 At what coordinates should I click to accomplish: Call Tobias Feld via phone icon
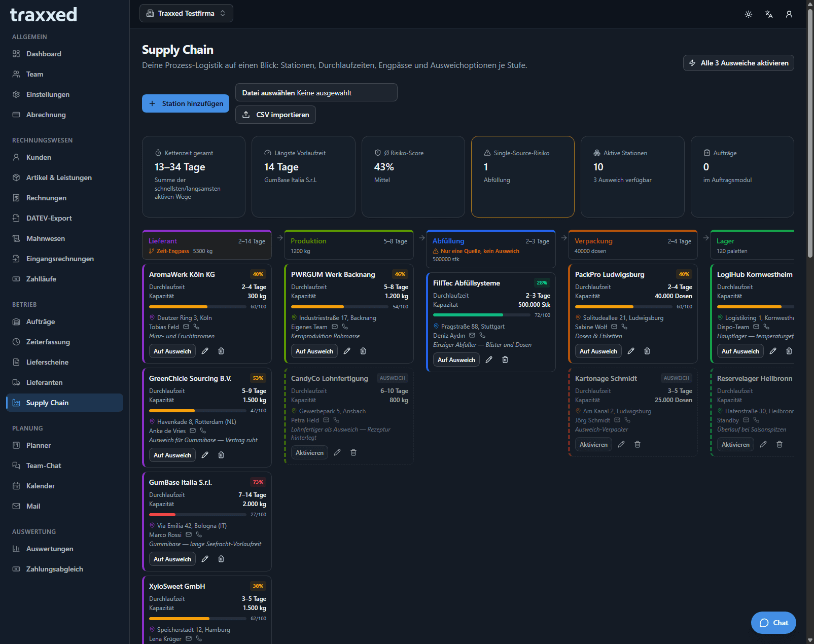pos(196,327)
